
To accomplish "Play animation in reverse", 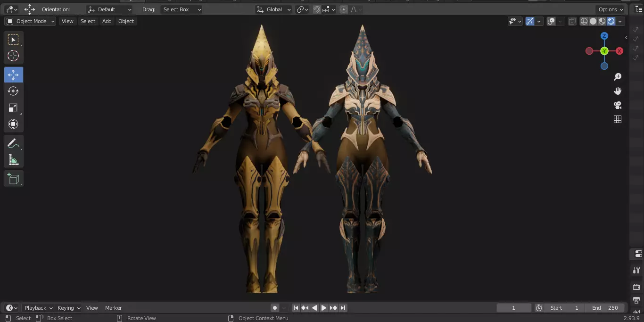I will 314,308.
